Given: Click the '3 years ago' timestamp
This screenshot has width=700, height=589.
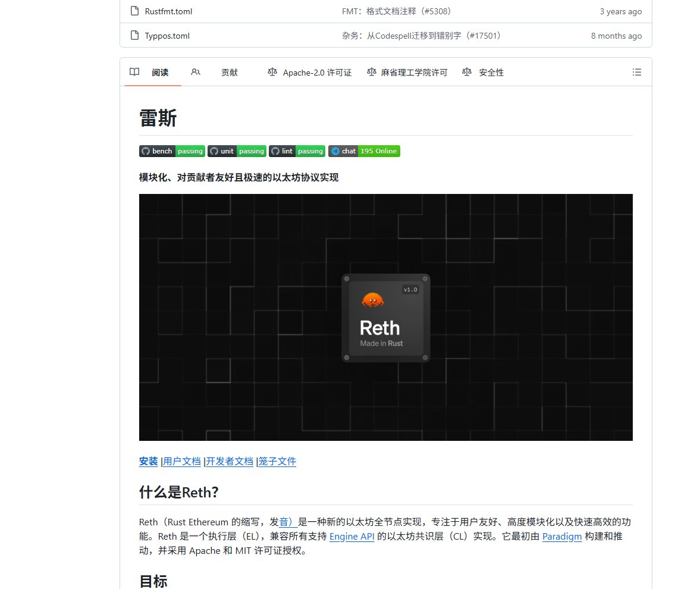Looking at the screenshot, I should pyautogui.click(x=620, y=11).
